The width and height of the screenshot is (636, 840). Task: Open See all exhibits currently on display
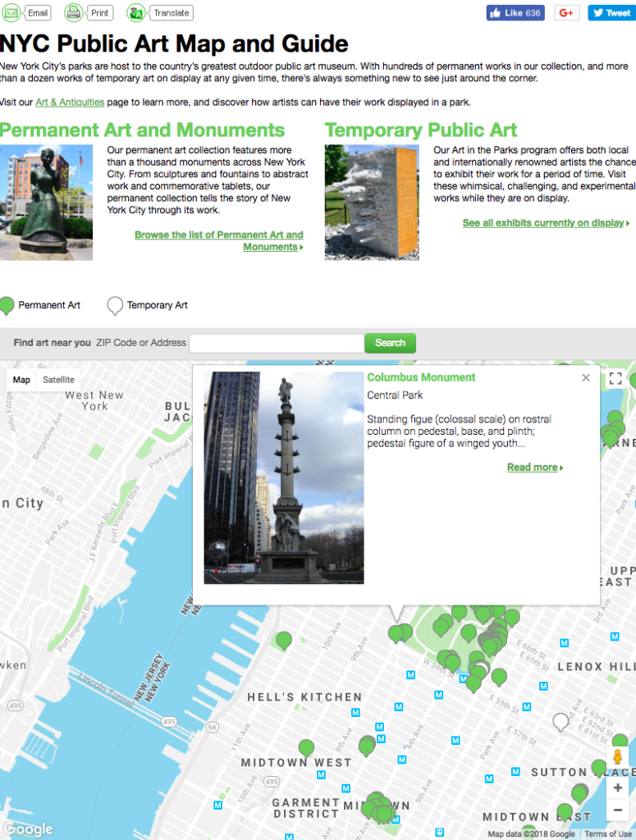[546, 223]
